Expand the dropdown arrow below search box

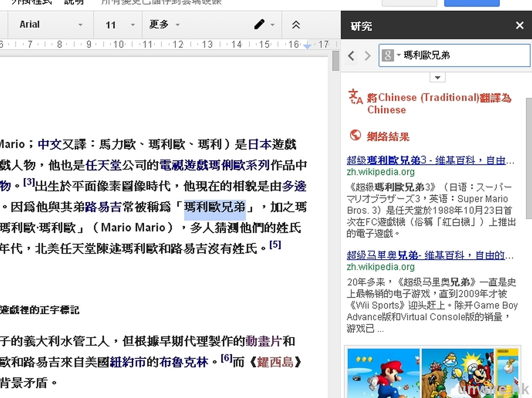click(437, 78)
